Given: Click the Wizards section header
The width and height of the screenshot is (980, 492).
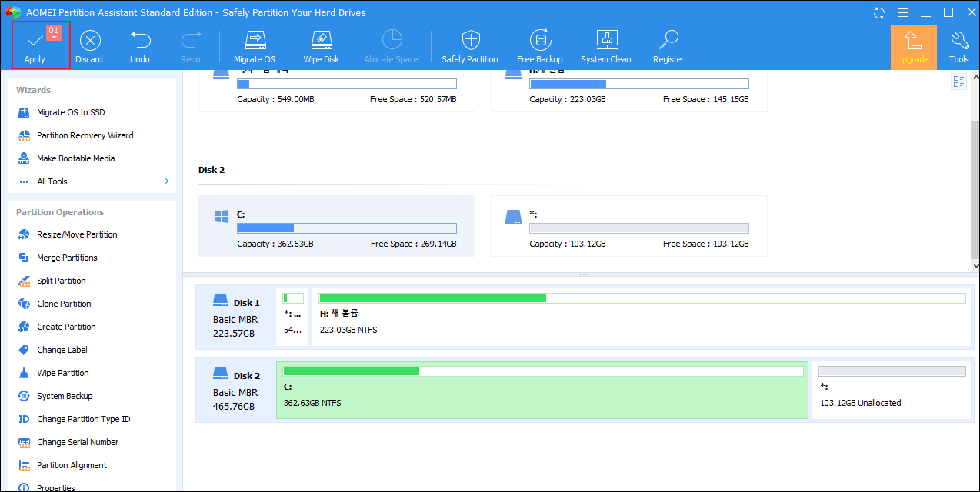Looking at the screenshot, I should click(x=33, y=90).
